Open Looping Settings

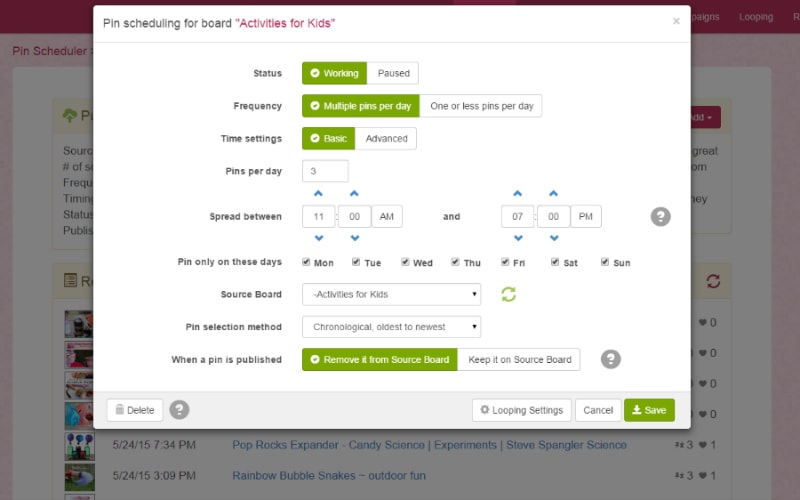point(521,410)
